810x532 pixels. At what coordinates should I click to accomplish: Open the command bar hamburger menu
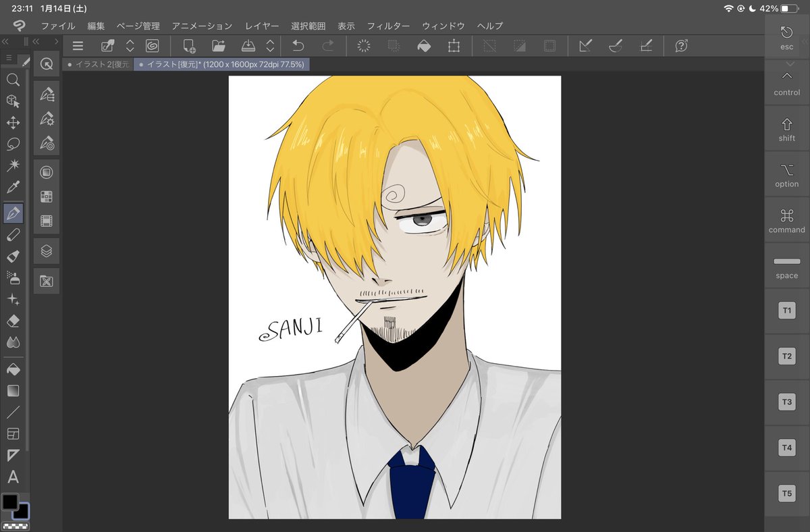point(78,46)
